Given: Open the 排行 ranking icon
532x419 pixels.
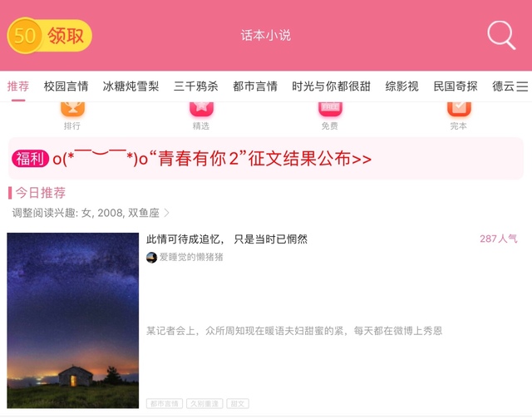Looking at the screenshot, I should tap(72, 116).
